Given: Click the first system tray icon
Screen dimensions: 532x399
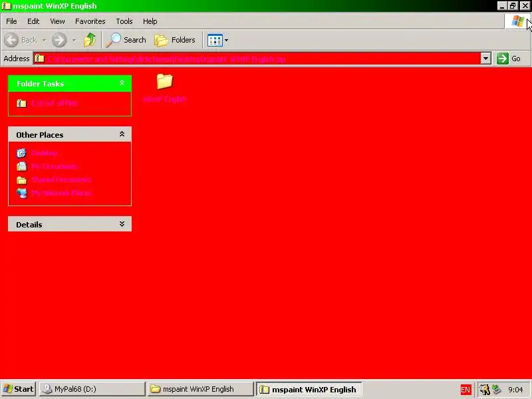Looking at the screenshot, I should (485, 389).
